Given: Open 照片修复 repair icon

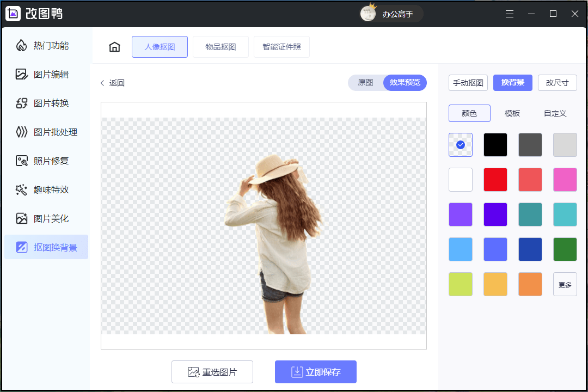Looking at the screenshot, I should click(21, 161).
